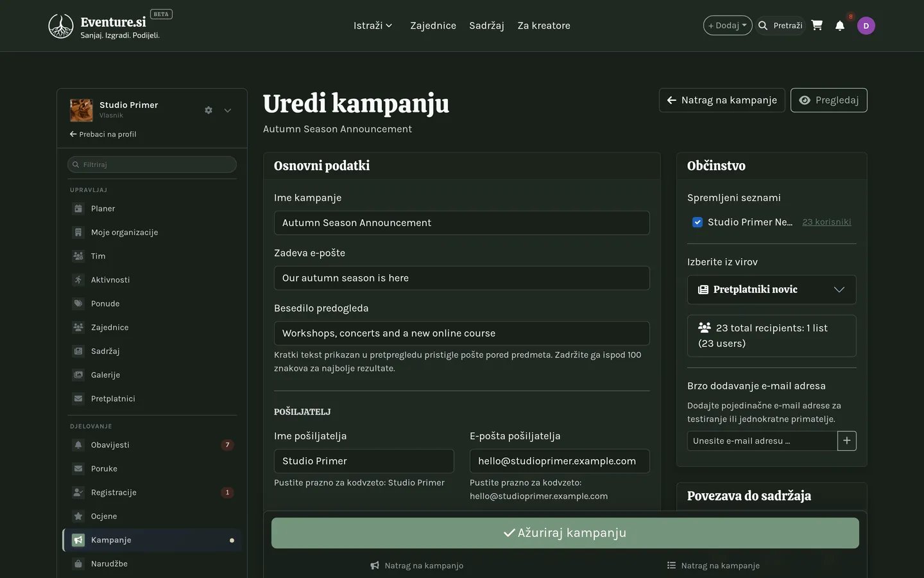The width and height of the screenshot is (924, 578).
Task: Expand the Istraži menu
Action: click(x=373, y=26)
